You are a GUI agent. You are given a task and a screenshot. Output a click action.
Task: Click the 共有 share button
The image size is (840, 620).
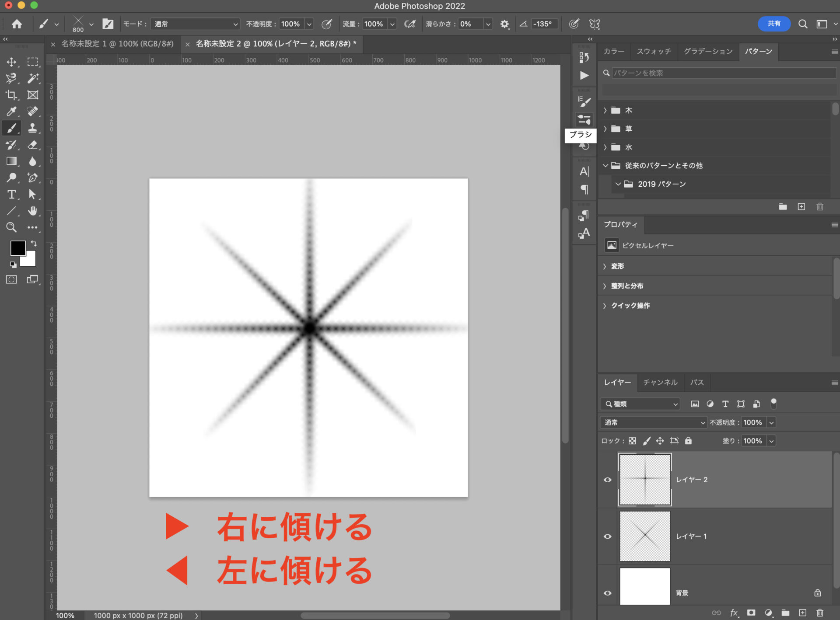pyautogui.click(x=774, y=24)
